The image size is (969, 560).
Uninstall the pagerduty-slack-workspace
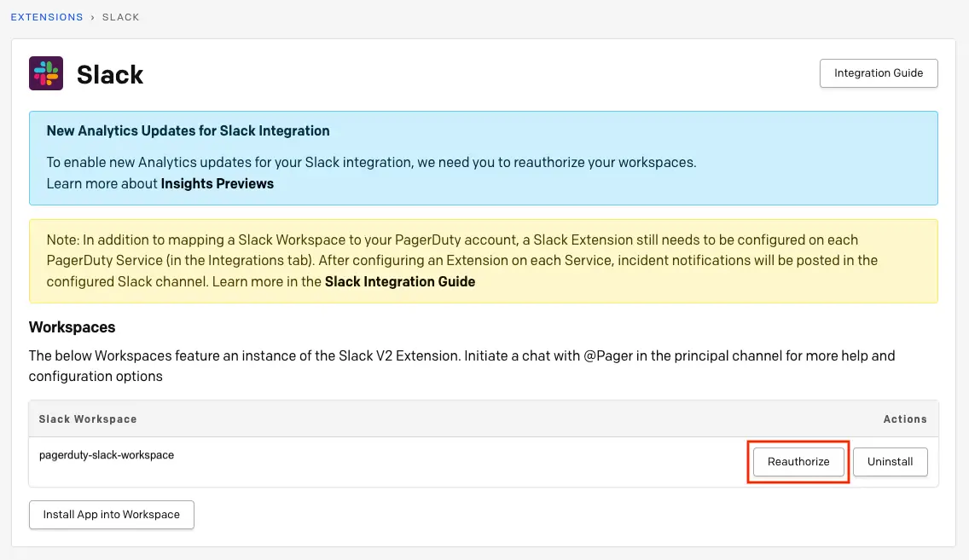click(890, 461)
